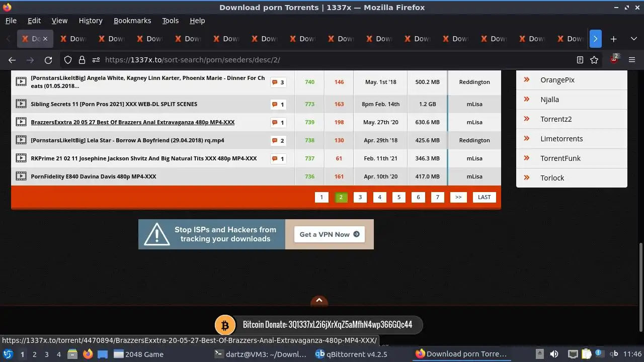
Task: Click the video icon on the 417.0 MB row
Action: 21,176
